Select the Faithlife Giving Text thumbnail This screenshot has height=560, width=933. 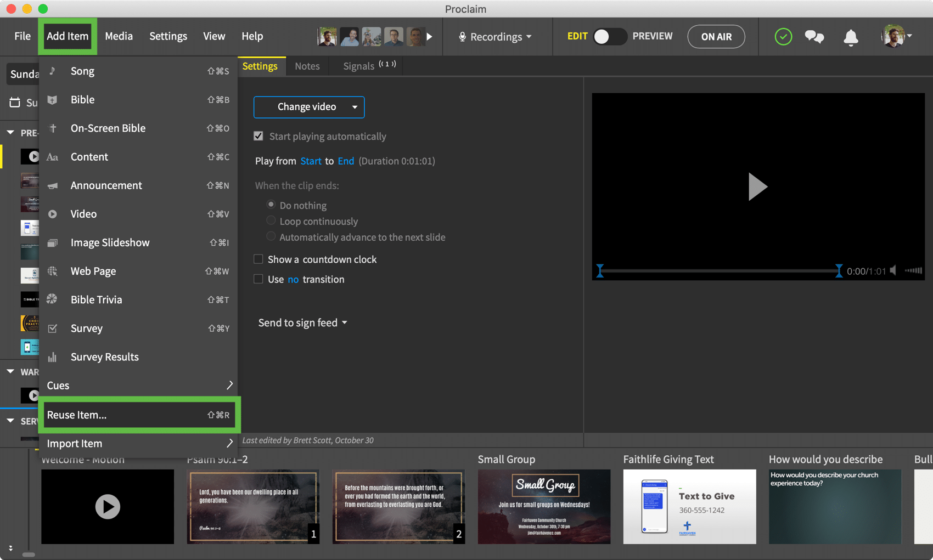tap(689, 506)
